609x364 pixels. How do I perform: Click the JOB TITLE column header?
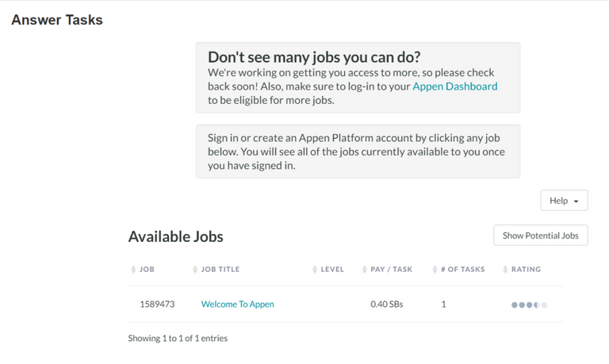pyautogui.click(x=220, y=269)
